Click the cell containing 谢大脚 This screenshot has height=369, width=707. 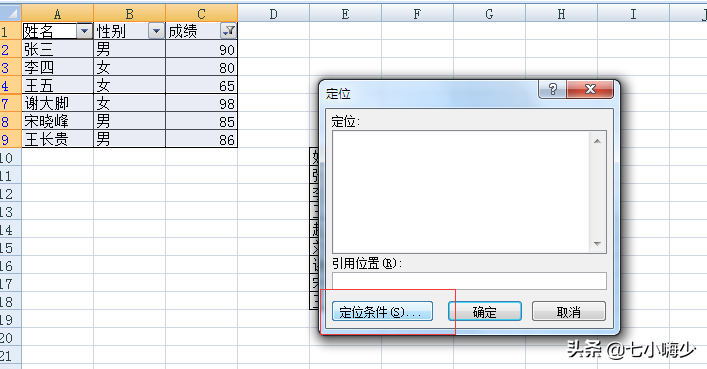pos(57,103)
